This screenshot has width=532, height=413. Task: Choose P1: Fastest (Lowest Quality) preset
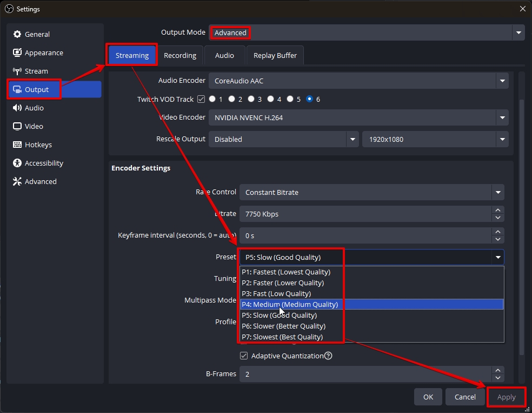click(372, 272)
